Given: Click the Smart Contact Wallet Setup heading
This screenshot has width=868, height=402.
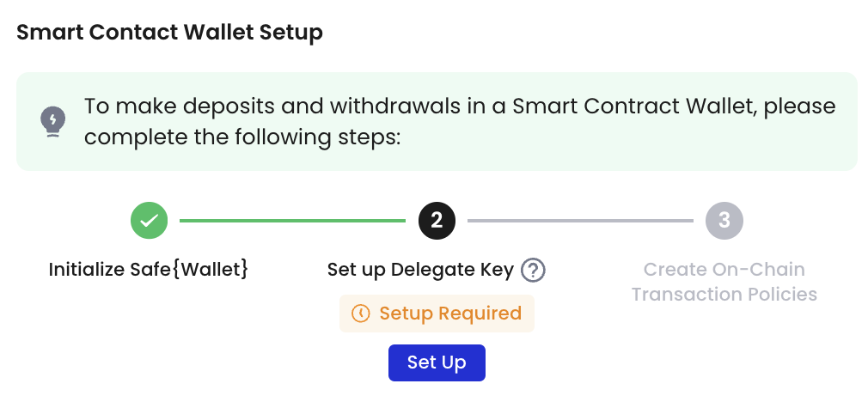Looking at the screenshot, I should [169, 33].
